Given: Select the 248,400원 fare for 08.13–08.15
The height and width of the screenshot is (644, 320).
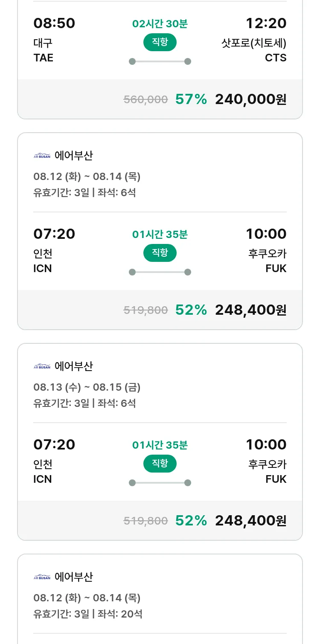Looking at the screenshot, I should 250,521.
